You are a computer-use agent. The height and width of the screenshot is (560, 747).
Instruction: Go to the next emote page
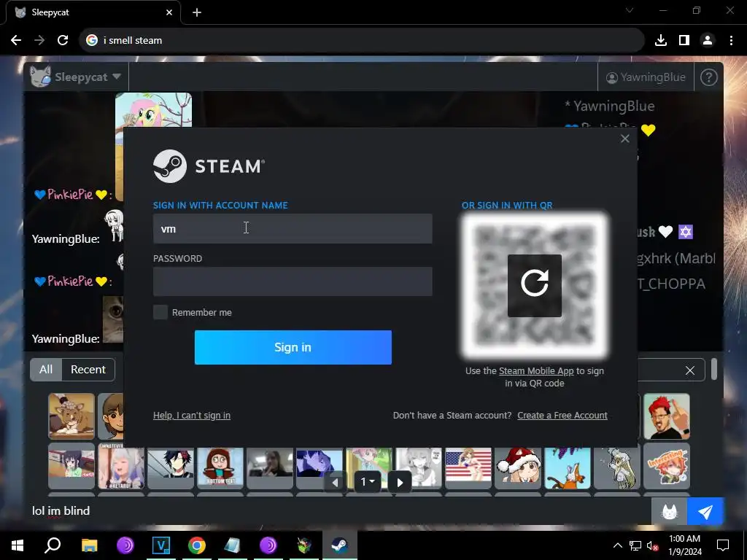click(400, 483)
